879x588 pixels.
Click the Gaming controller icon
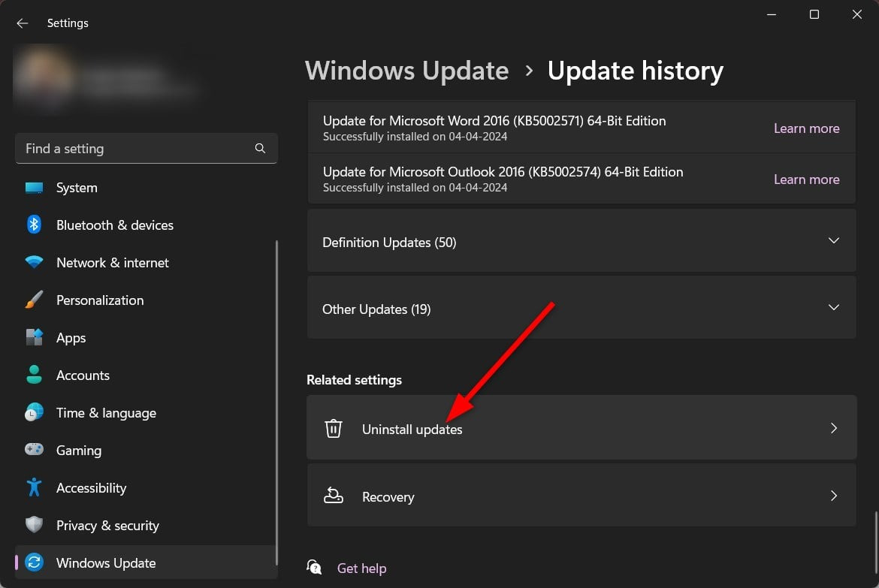tap(35, 450)
